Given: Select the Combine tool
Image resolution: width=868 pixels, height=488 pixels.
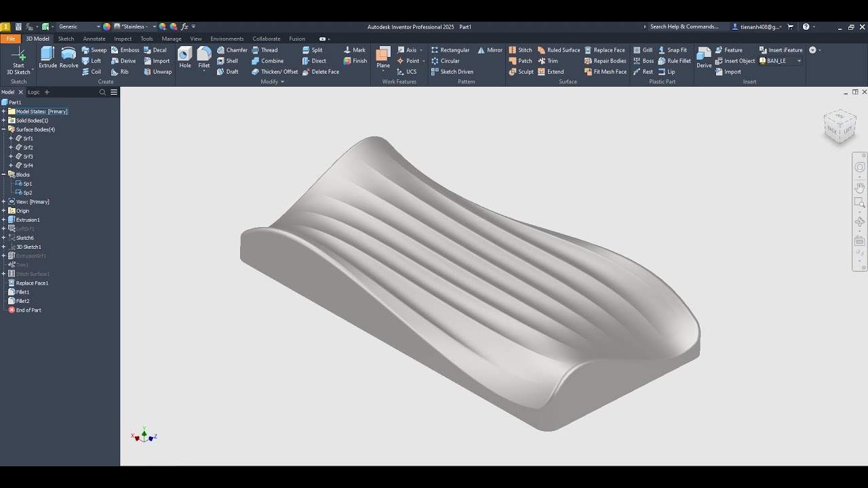Looking at the screenshot, I should (267, 61).
